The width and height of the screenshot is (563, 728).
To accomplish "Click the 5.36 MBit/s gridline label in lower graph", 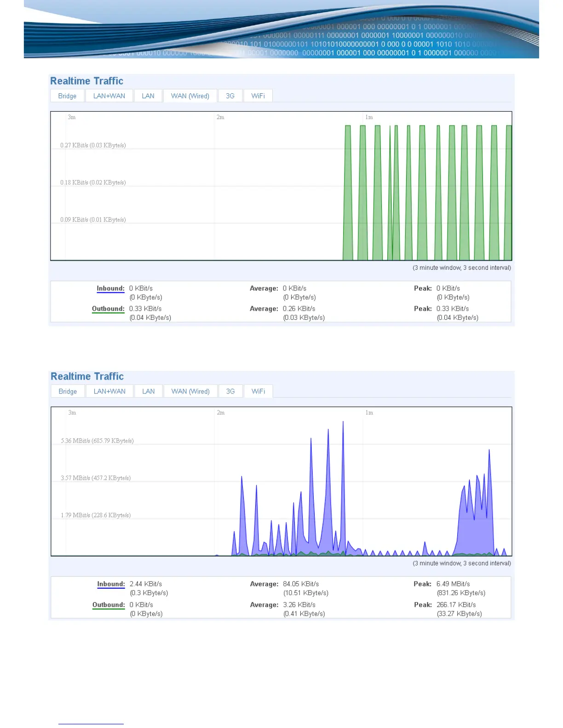I will [97, 441].
